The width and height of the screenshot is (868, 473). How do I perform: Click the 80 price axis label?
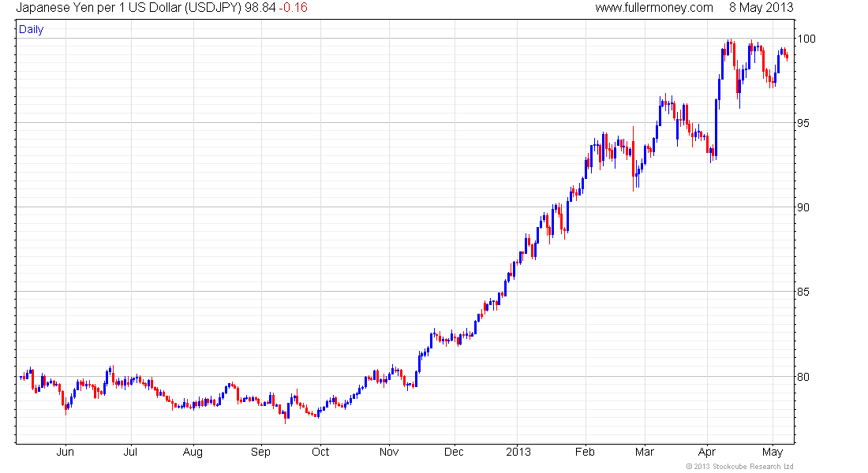pyautogui.click(x=803, y=377)
